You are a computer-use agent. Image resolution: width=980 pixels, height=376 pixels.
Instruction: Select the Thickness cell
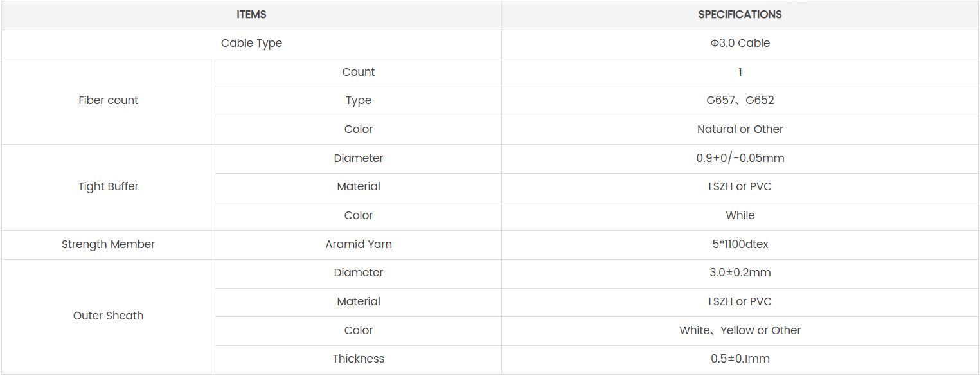(358, 359)
